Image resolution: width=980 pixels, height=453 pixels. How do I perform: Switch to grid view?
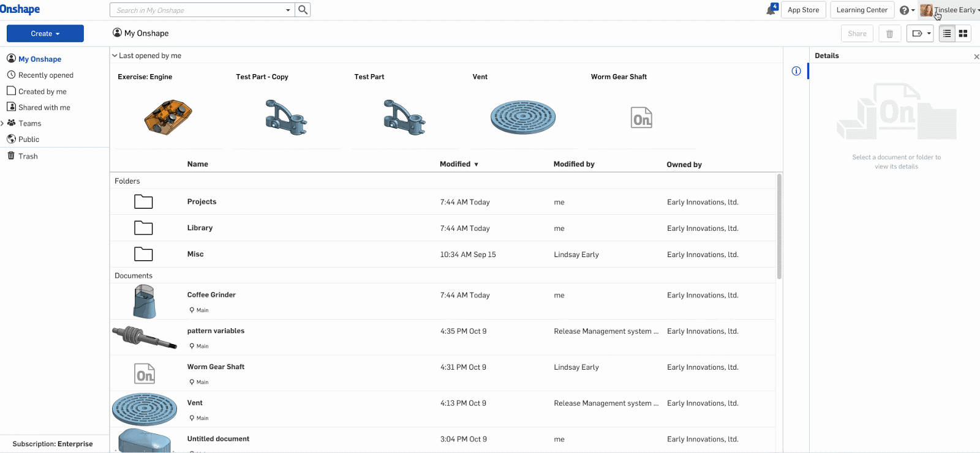pyautogui.click(x=963, y=34)
